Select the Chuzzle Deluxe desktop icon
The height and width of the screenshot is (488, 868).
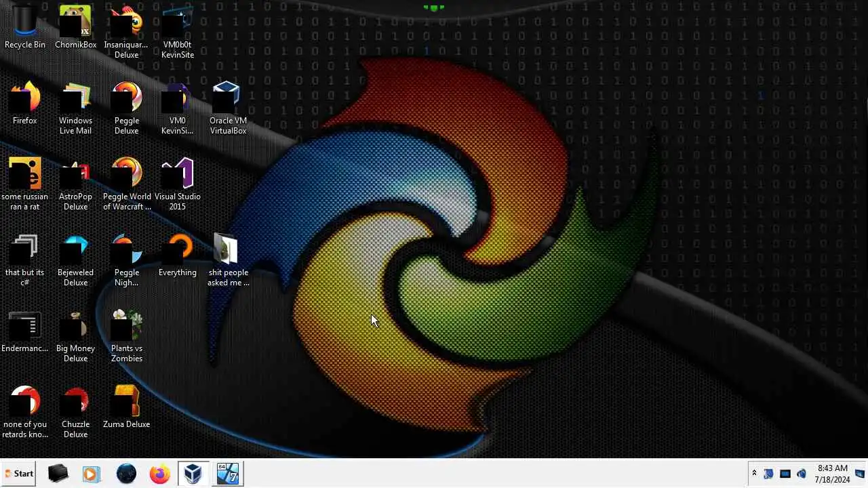pyautogui.click(x=75, y=412)
